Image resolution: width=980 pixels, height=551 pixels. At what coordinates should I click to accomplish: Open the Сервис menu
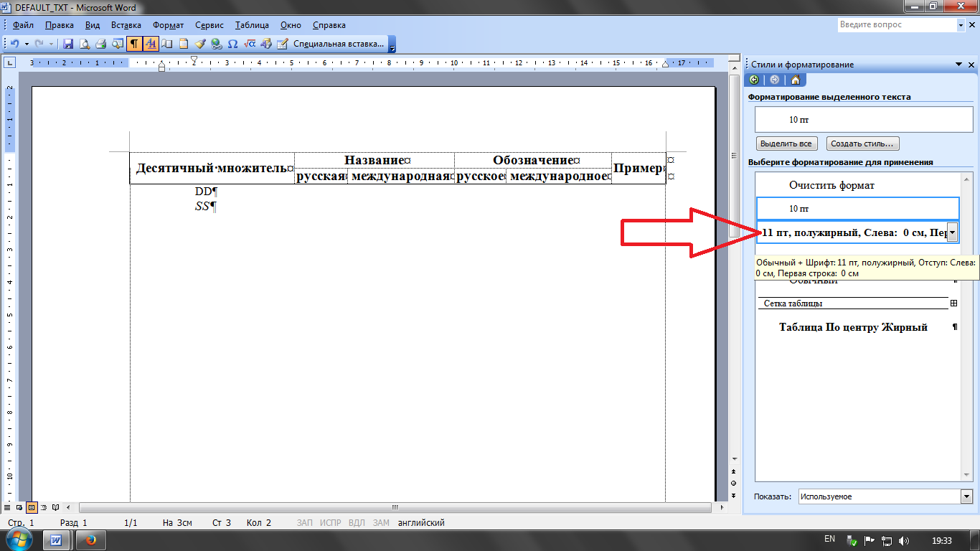209,25
